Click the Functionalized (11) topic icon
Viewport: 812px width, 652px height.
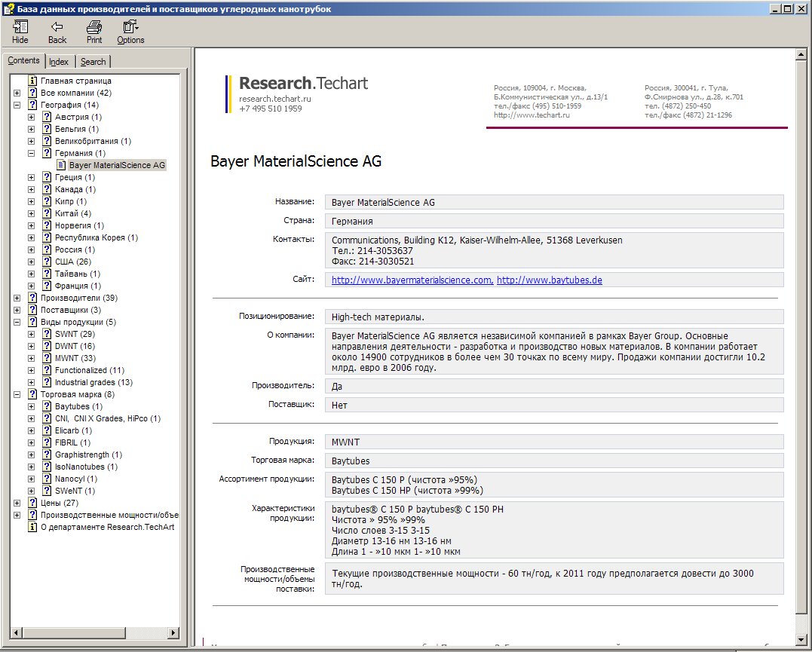pyautogui.click(x=47, y=370)
